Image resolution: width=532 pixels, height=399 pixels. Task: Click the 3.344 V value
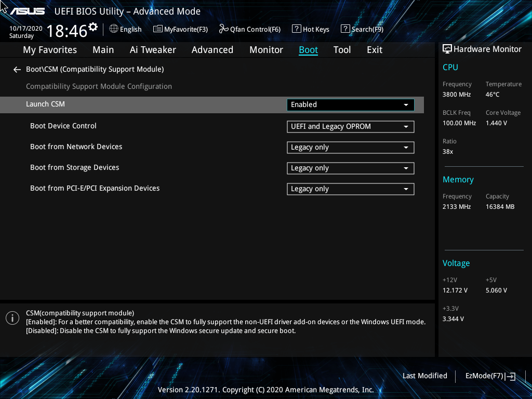tap(453, 319)
